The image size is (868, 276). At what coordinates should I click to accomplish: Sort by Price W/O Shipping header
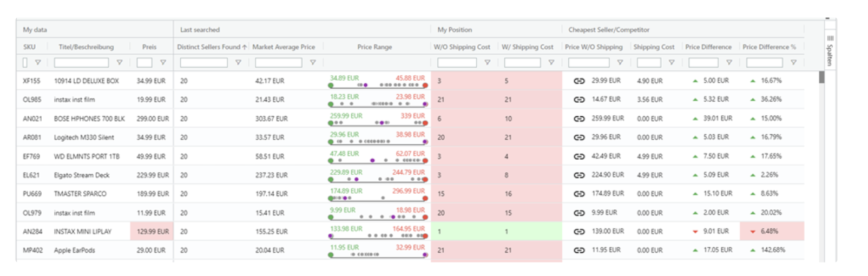tap(594, 47)
